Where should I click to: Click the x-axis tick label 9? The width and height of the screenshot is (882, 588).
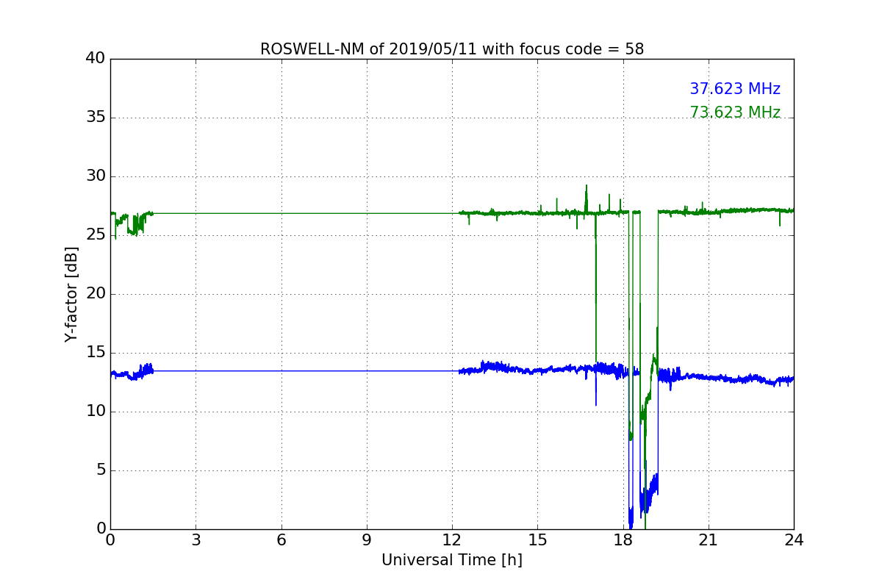367,540
